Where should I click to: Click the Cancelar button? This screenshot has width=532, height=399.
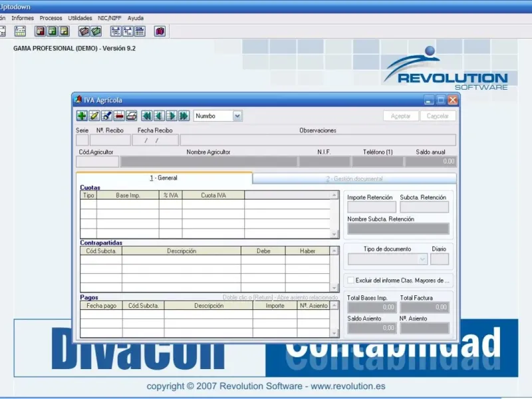pos(438,116)
